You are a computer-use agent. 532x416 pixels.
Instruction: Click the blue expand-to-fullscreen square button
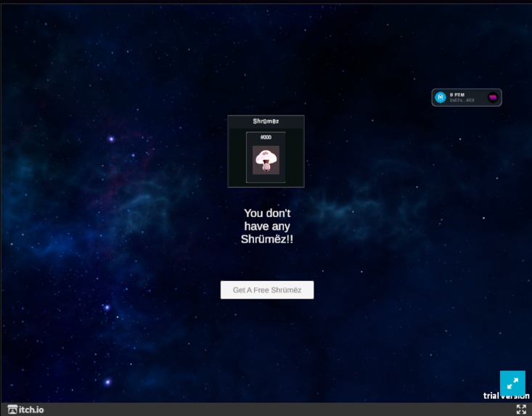[512, 383]
